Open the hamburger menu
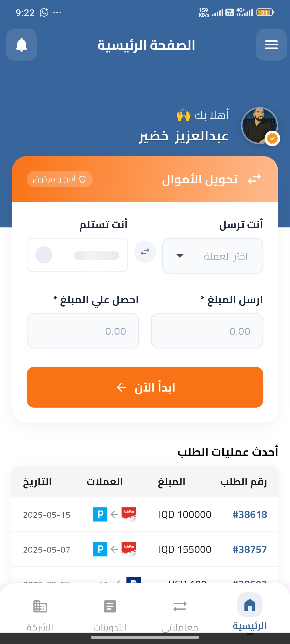The width and height of the screenshot is (290, 644). (x=271, y=45)
